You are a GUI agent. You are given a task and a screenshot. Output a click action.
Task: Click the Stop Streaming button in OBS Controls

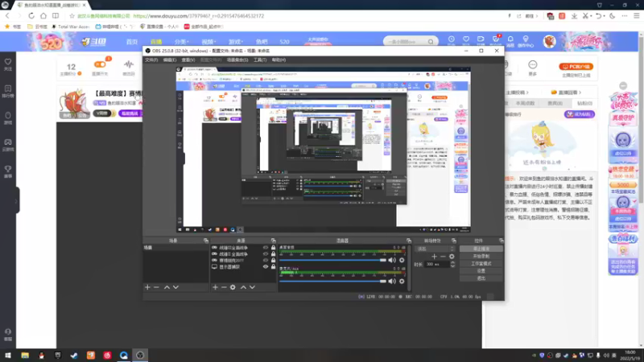click(x=481, y=249)
